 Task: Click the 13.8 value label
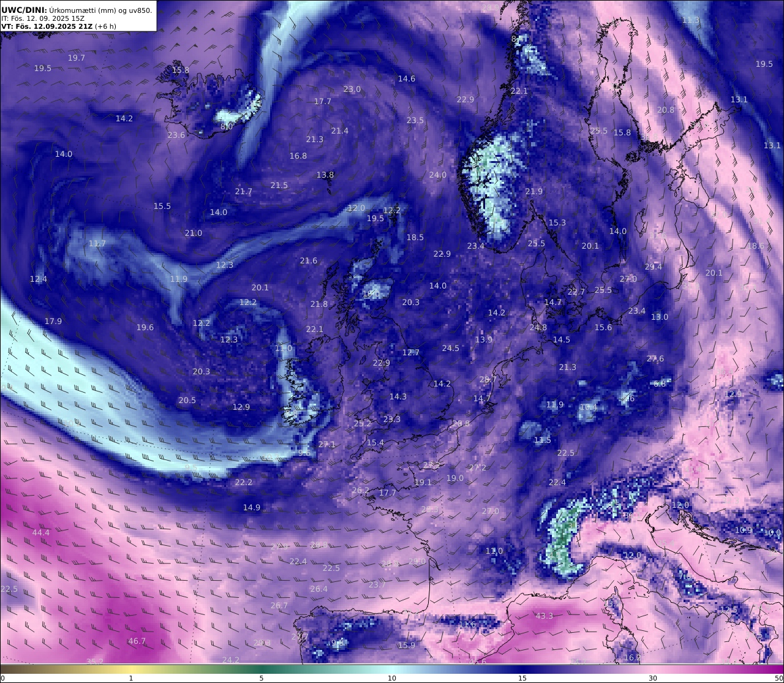point(325,175)
